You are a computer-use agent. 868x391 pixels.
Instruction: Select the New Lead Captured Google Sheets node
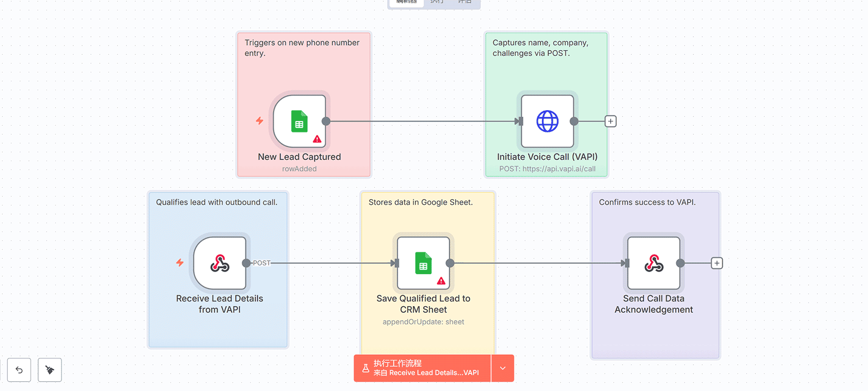pyautogui.click(x=299, y=122)
